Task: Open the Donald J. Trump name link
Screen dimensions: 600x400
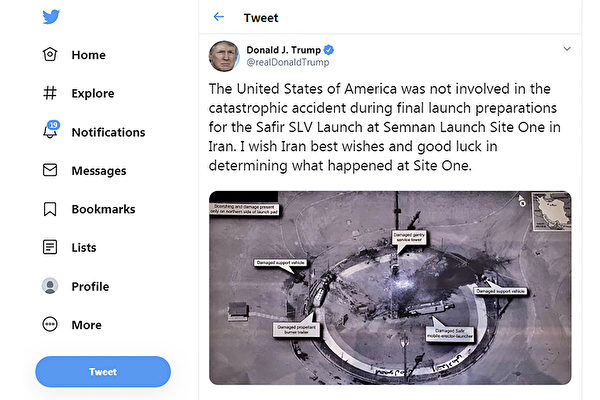Action: point(284,48)
